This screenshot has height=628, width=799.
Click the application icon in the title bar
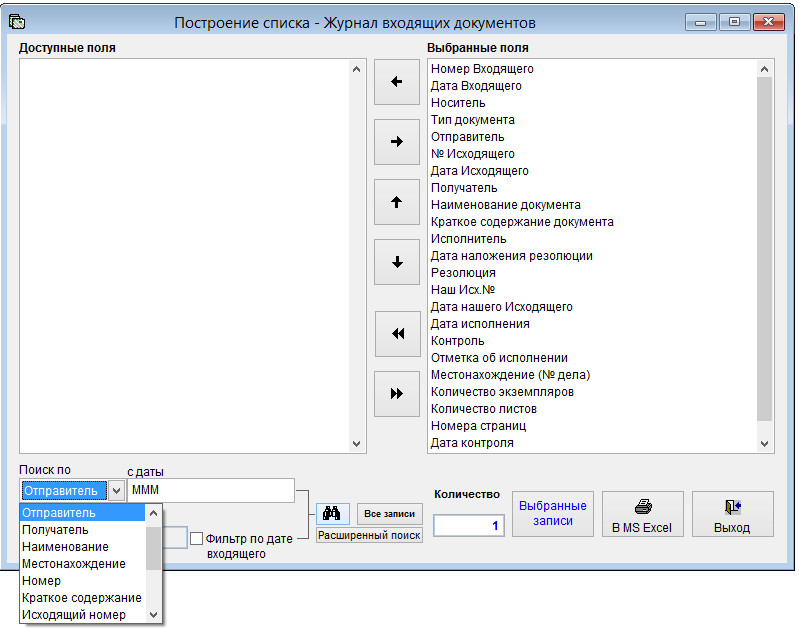click(x=17, y=22)
